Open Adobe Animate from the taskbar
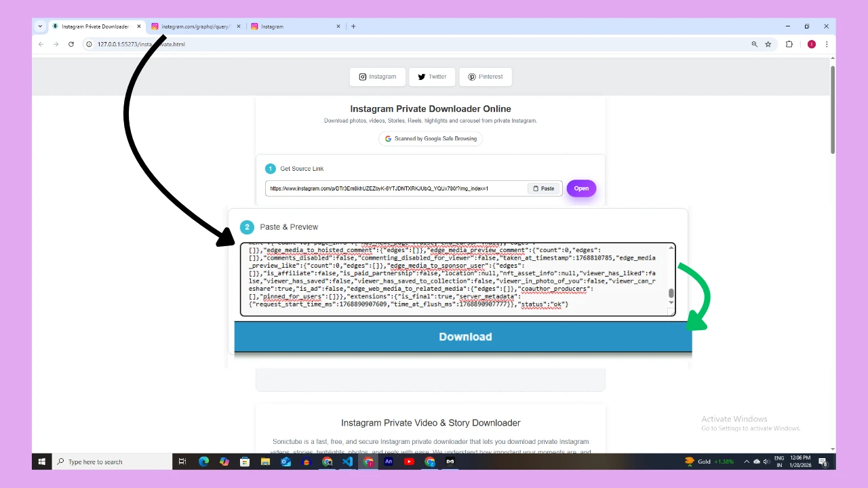Viewport: 868px width, 488px height. [x=389, y=462]
